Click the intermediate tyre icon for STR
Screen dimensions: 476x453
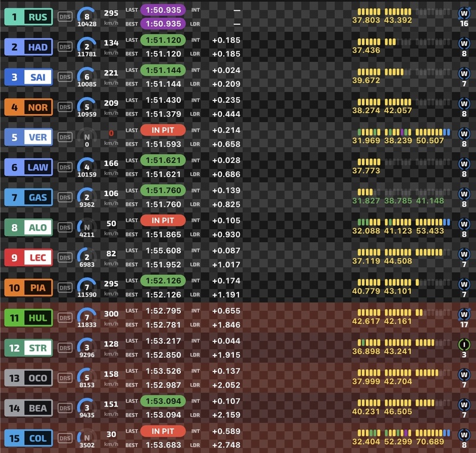coord(464,344)
